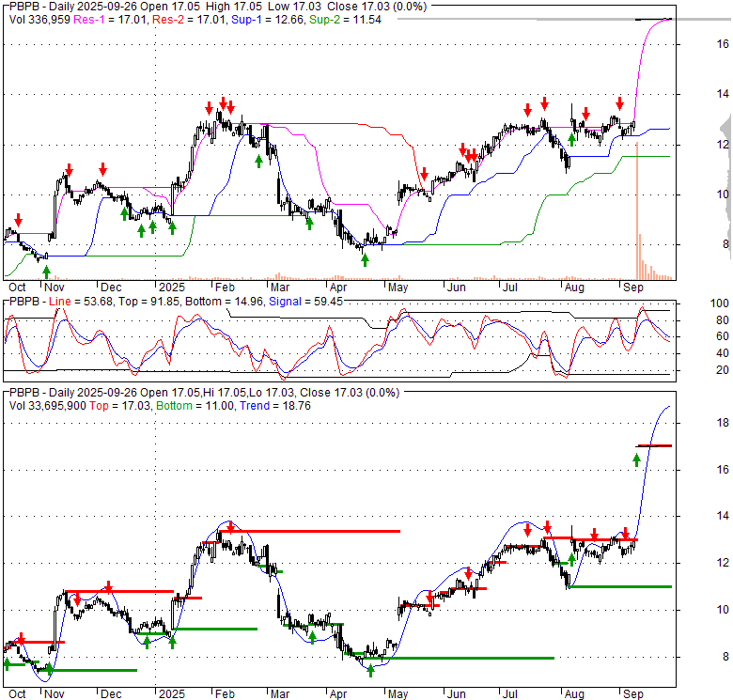Select the Aug label on top chart axis
Viewport: 733px width, 700px height.
pos(574,287)
